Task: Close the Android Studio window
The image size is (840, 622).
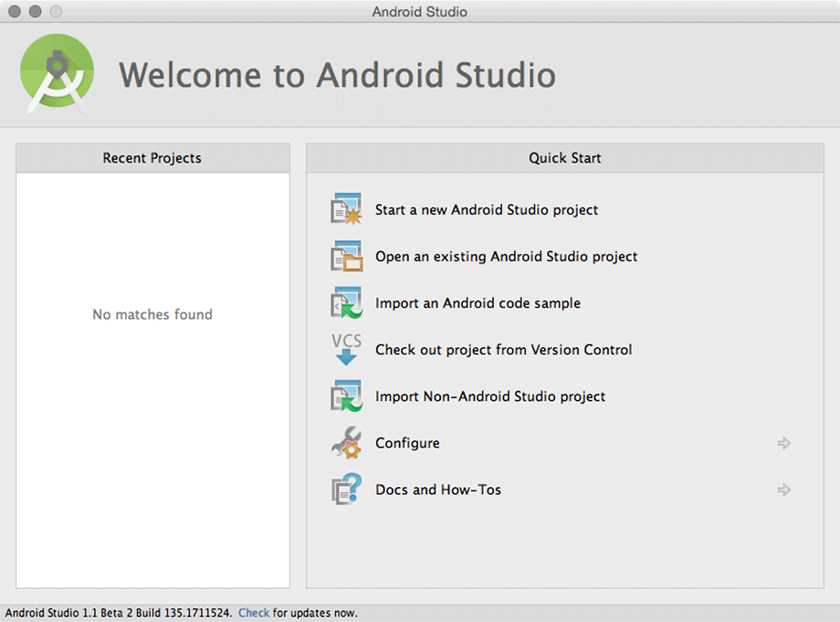Action: pos(15,11)
